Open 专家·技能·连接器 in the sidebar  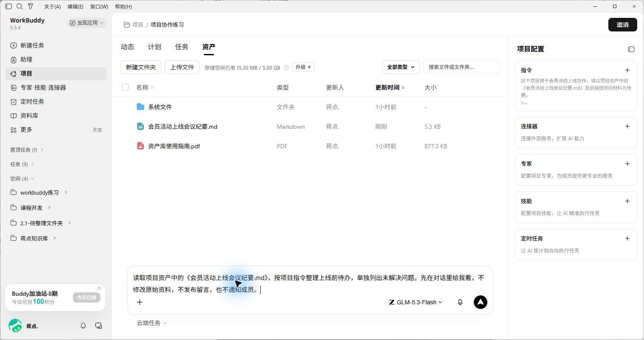click(56, 88)
